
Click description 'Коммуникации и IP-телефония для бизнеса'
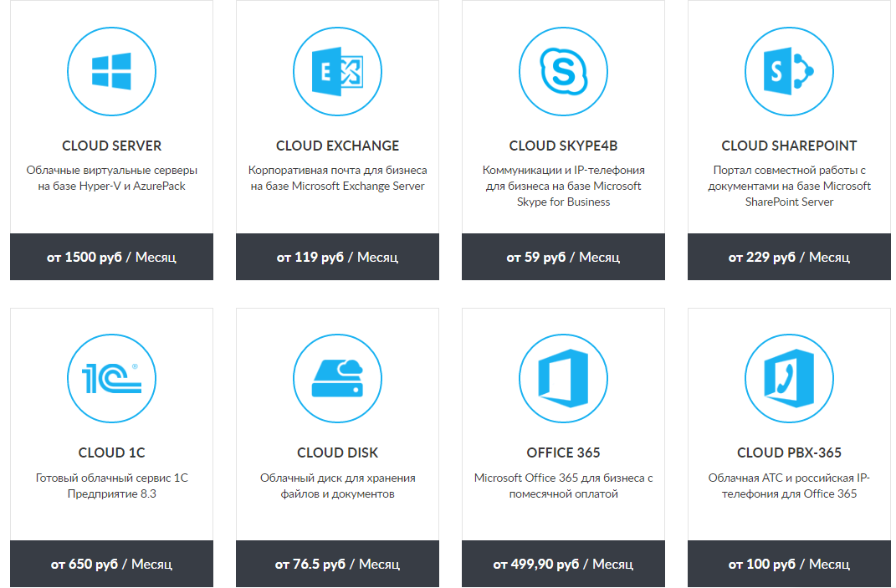(563, 186)
